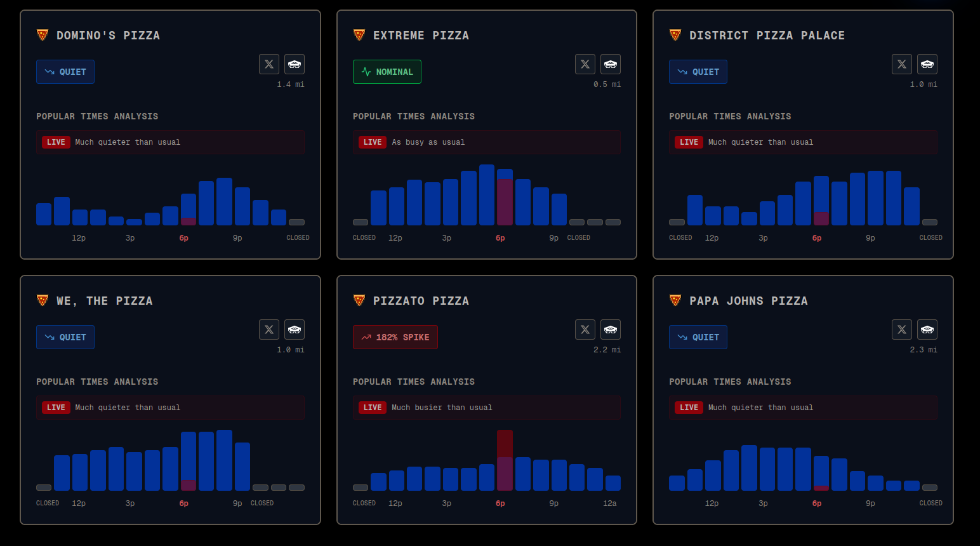This screenshot has width=980, height=546.
Task: Click the NOMINAL badge on Extreme Pizza
Action: tap(387, 72)
